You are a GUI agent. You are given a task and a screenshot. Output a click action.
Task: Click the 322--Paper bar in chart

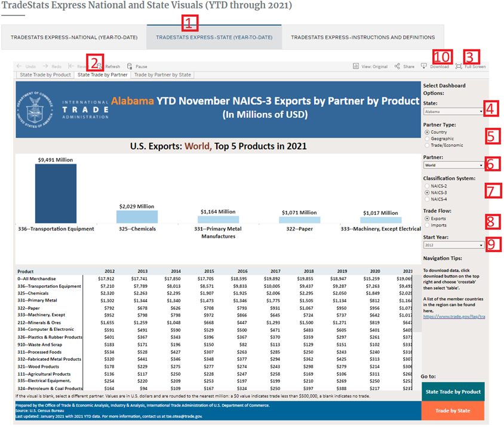300,220
